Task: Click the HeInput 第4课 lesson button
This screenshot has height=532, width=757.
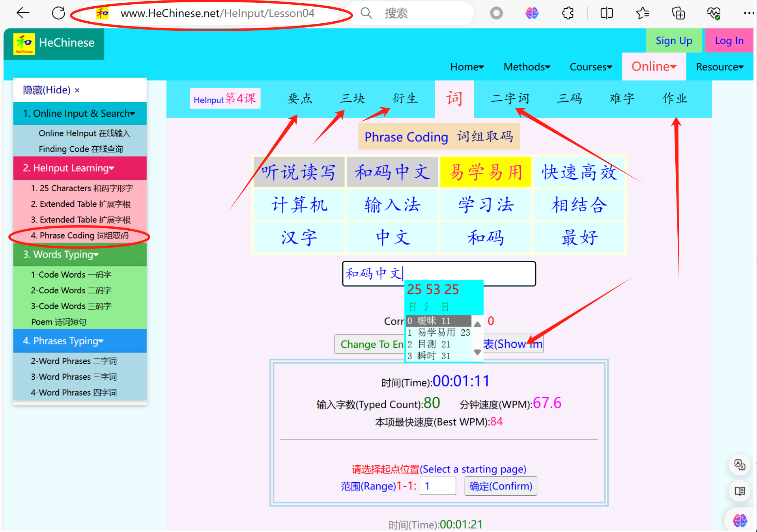Action: pyautogui.click(x=225, y=99)
